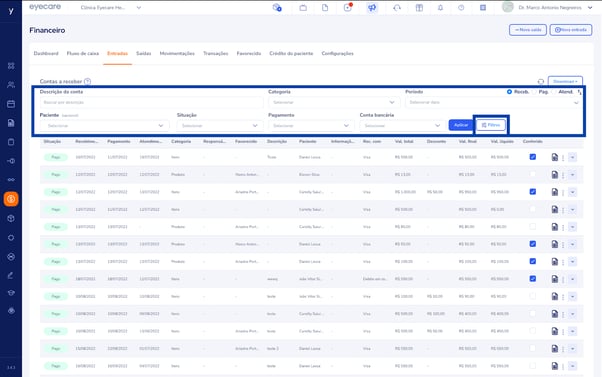The height and width of the screenshot is (377, 602).
Task: Open the Download dropdown button
Action: coord(565,81)
